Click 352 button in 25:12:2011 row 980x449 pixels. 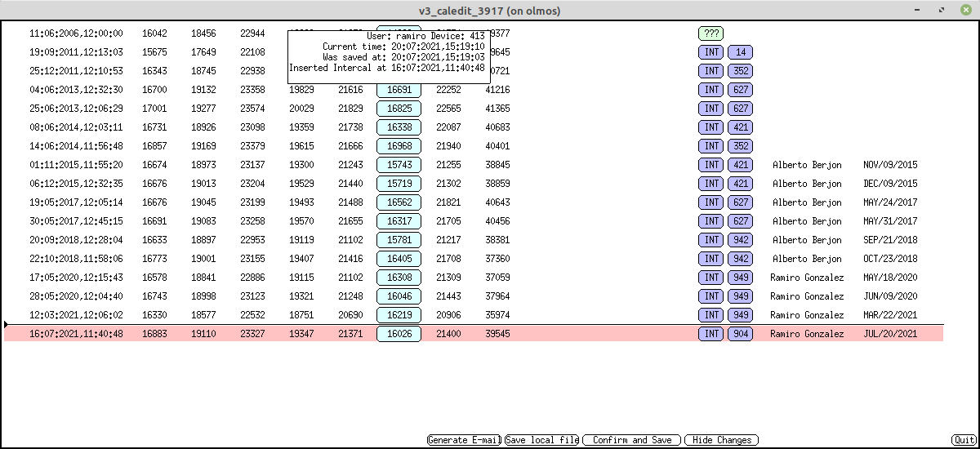pos(741,71)
